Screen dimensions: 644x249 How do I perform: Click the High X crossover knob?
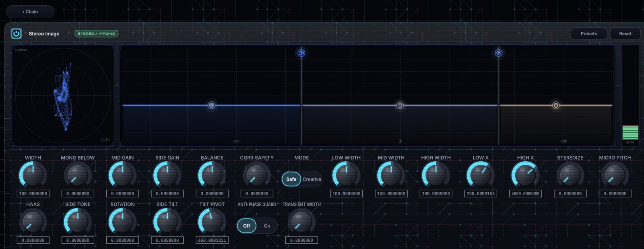(525, 175)
